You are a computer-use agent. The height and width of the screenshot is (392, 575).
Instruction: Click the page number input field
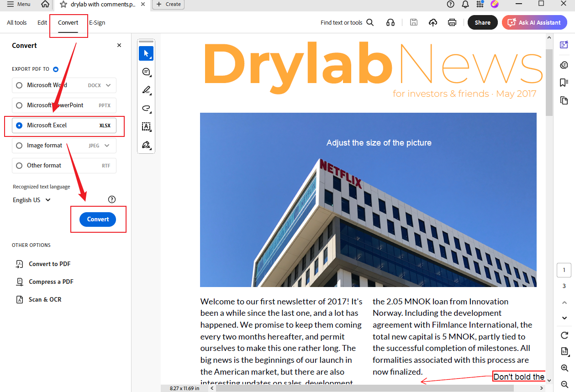(564, 270)
